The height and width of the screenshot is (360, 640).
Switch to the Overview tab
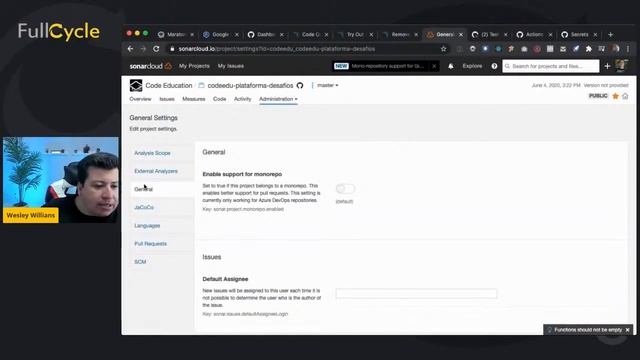140,99
